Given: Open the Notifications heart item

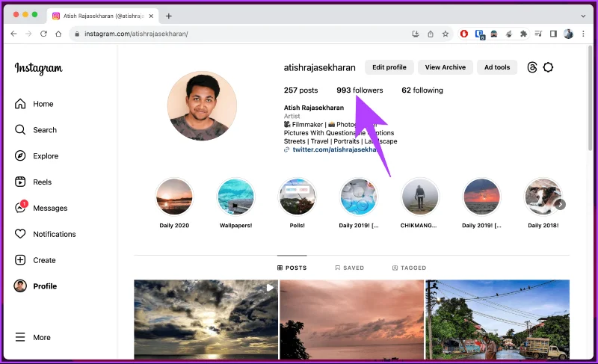Looking at the screenshot, I should click(x=45, y=234).
